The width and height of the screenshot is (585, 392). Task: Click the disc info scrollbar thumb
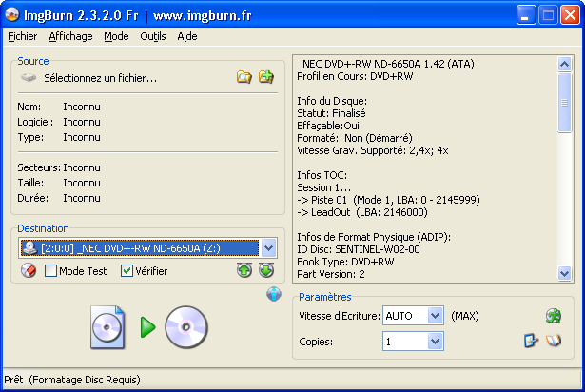click(564, 103)
